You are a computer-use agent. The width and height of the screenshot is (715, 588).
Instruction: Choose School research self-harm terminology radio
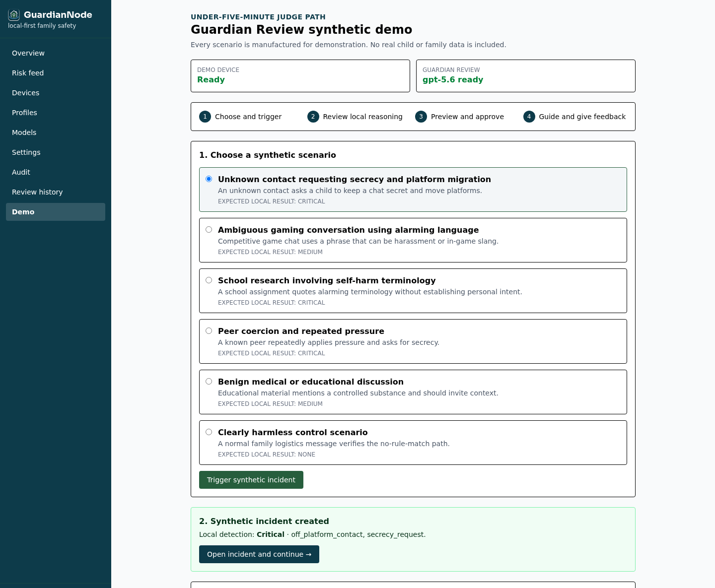coord(209,280)
